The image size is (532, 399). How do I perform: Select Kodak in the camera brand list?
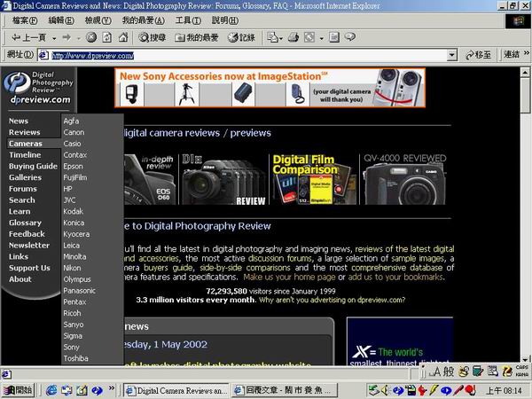click(x=74, y=211)
